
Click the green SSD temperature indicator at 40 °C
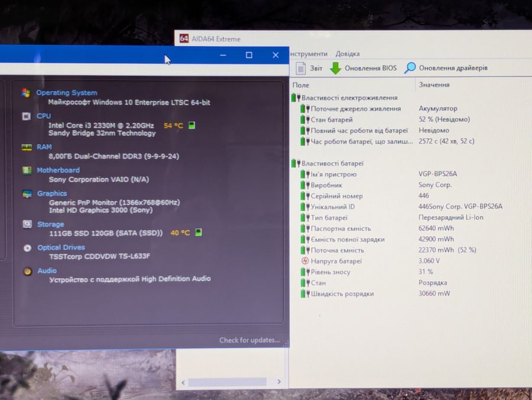199,232
